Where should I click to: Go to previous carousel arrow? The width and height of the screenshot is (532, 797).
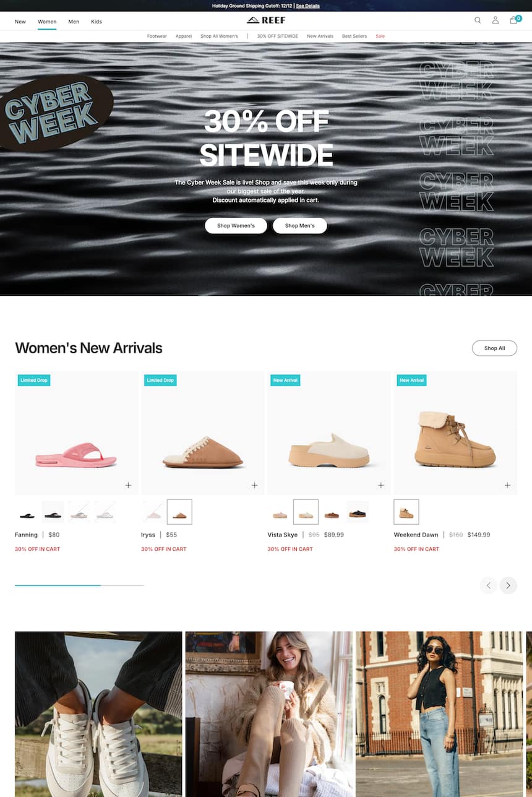(x=489, y=585)
